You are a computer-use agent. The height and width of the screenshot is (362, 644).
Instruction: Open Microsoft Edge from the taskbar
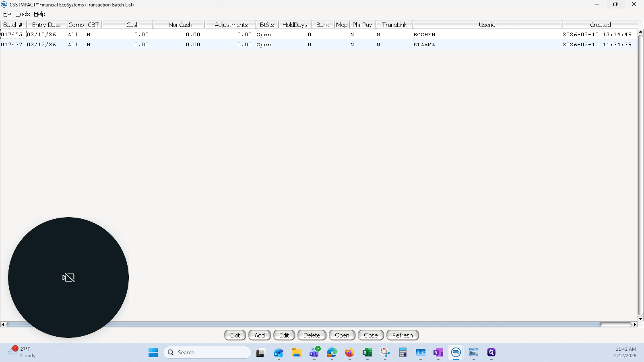pos(332,352)
